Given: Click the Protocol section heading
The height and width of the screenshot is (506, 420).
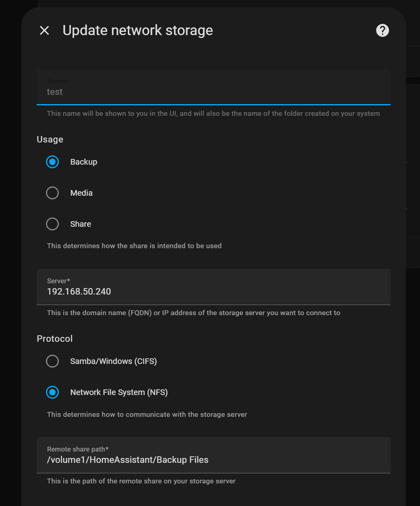Looking at the screenshot, I should point(55,339).
